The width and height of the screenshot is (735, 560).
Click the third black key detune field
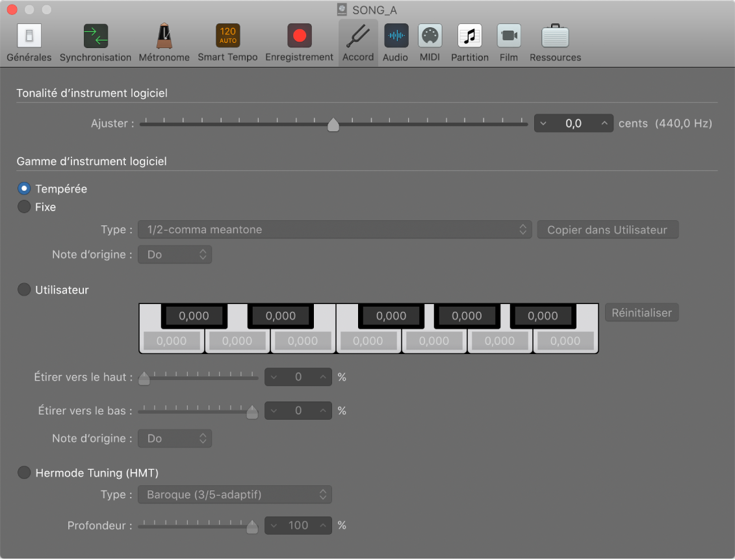point(391,316)
